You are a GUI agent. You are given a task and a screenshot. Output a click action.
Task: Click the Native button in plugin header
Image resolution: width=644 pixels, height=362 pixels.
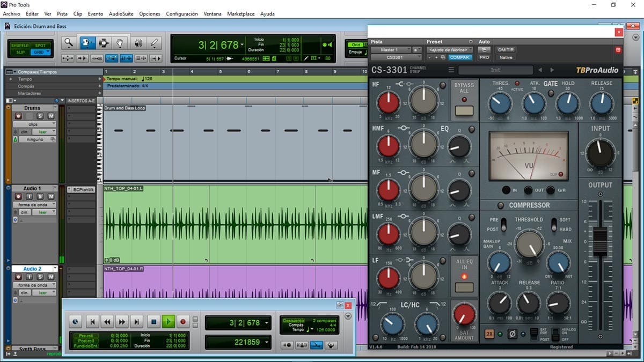pyautogui.click(x=506, y=57)
